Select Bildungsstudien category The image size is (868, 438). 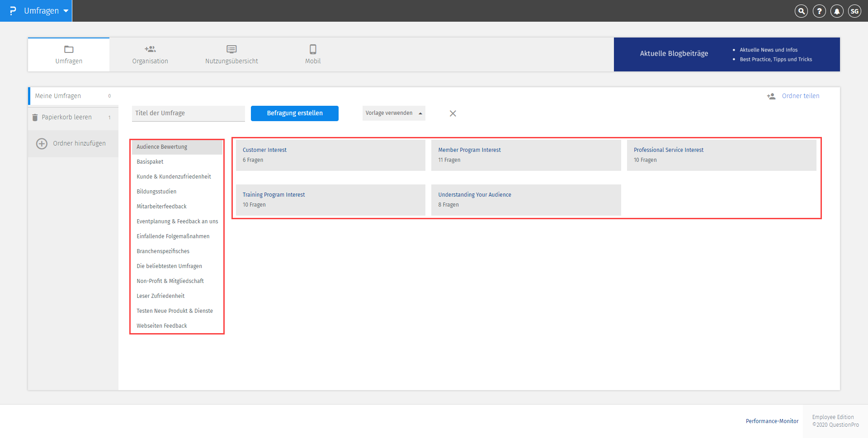click(x=177, y=192)
